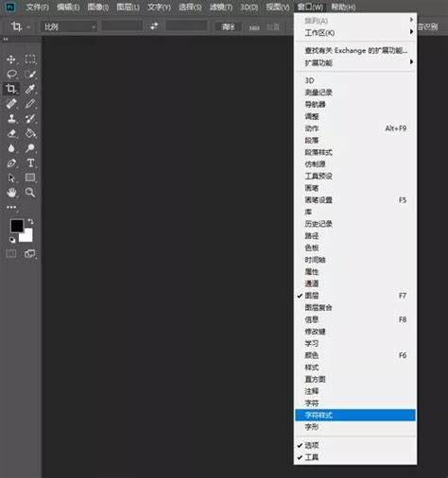Select the Eraser tool
The image size is (448, 478).
[11, 133]
